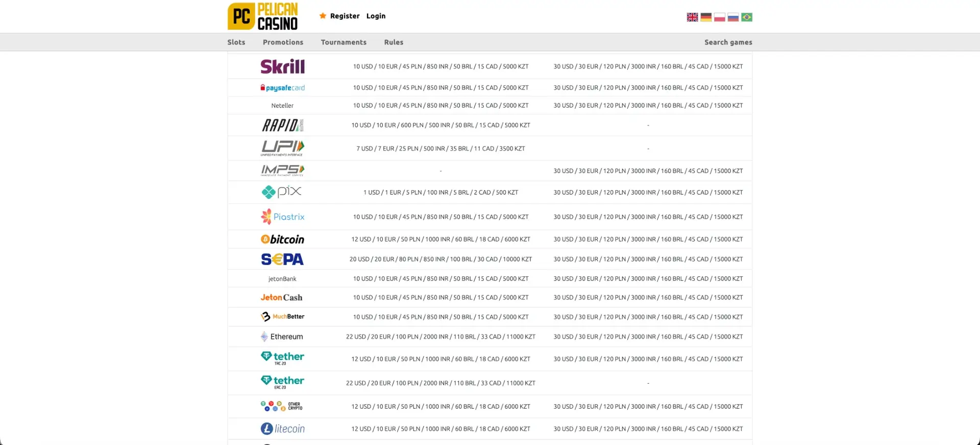Open Search games

728,42
